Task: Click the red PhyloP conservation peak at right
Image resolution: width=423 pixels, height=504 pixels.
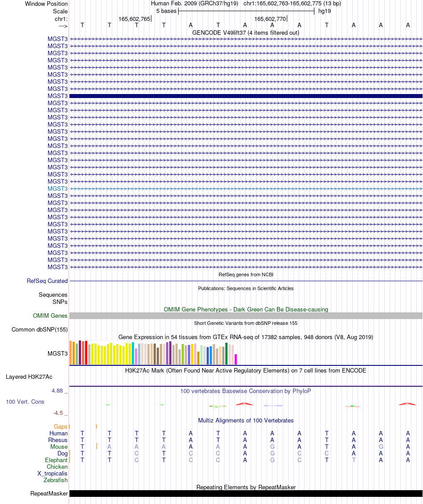Action: tap(407, 404)
